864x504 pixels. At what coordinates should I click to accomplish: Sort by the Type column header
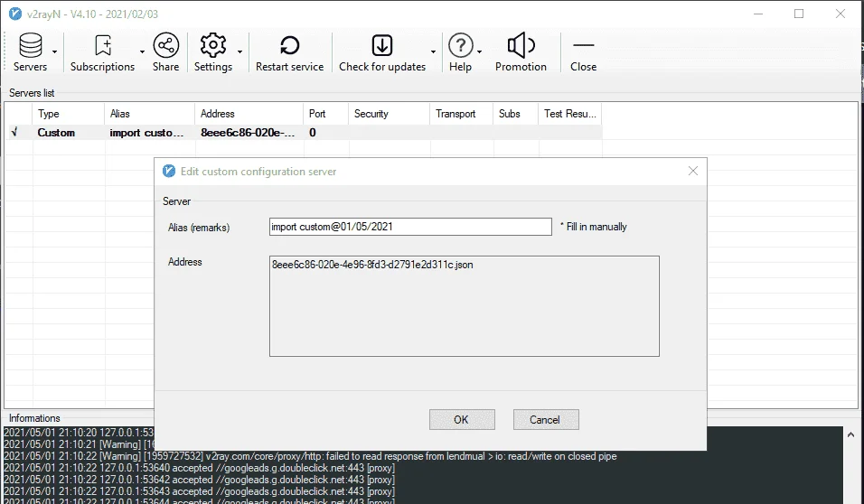coord(69,114)
